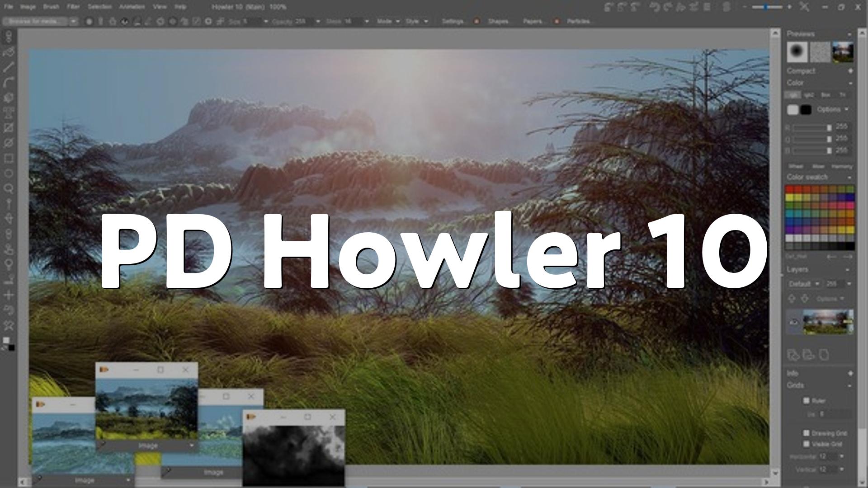Screen dimensions: 868x488
Task: Open the layer blend Default dropdown
Action: coord(804,284)
